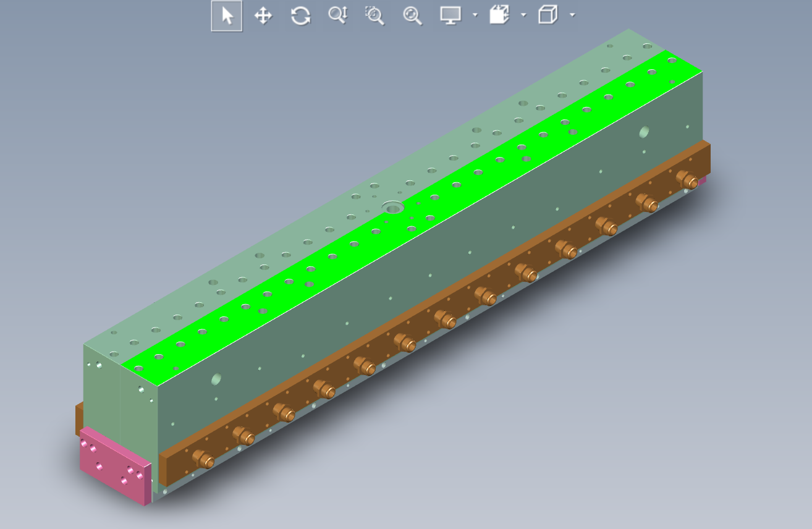Activate the Select arrow tool
Screen dimensions: 812x529
point(227,15)
